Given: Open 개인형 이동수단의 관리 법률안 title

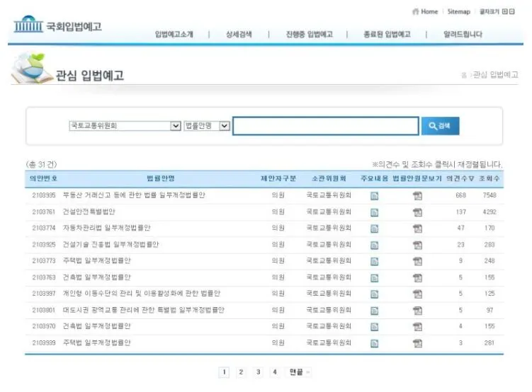Looking at the screenshot, I should [x=142, y=294].
